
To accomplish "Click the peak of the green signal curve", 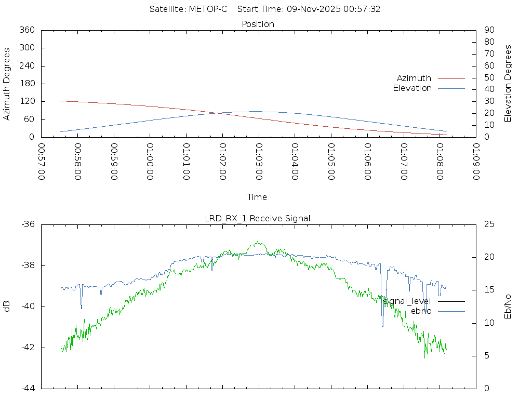I will 257,242.
